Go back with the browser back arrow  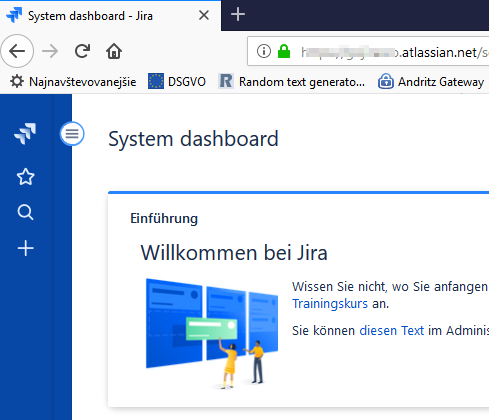[x=17, y=51]
